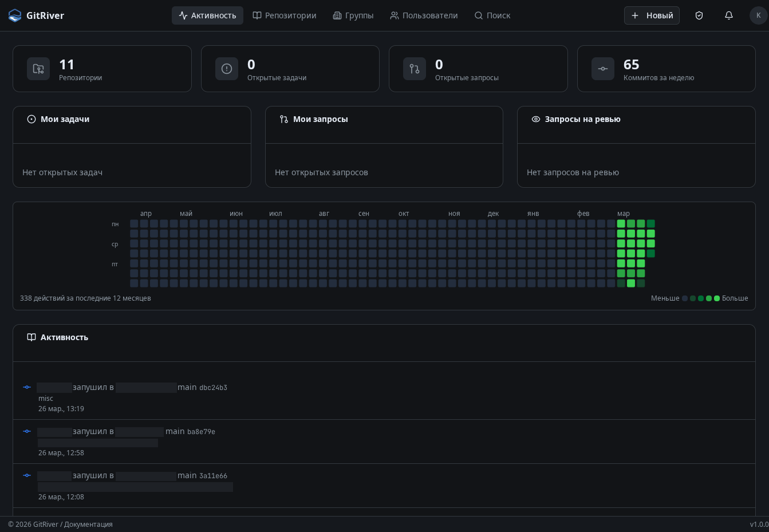Screen dimensions: 769x532
Task: Click the brightest green legend square near Больше
Action: (x=717, y=298)
